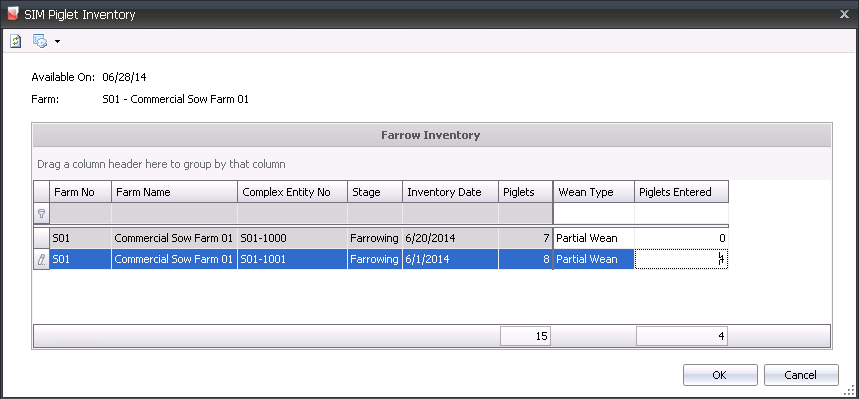Screen dimensions: 859x399
Task: Click the Available On date 06/28/14
Action: click(124, 77)
